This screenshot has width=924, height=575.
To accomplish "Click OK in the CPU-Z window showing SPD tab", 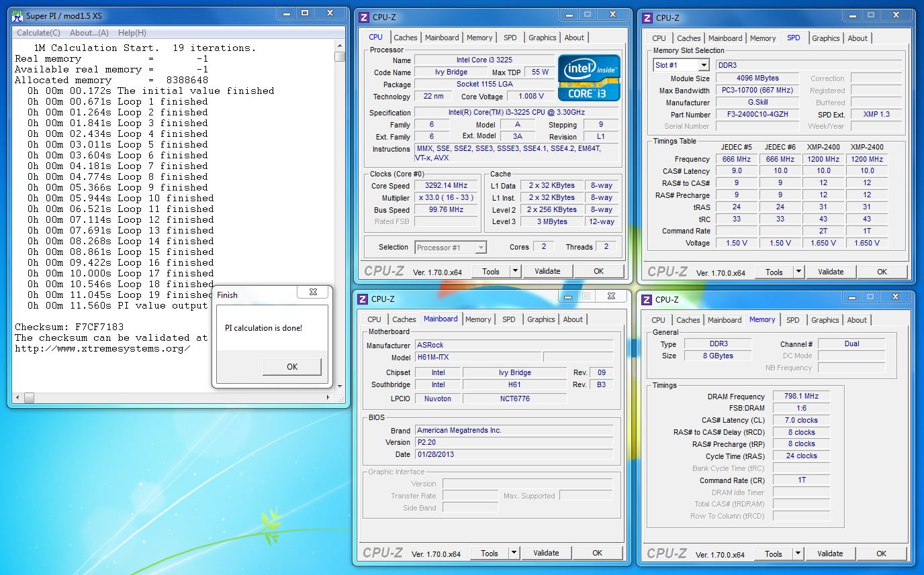I will point(882,272).
